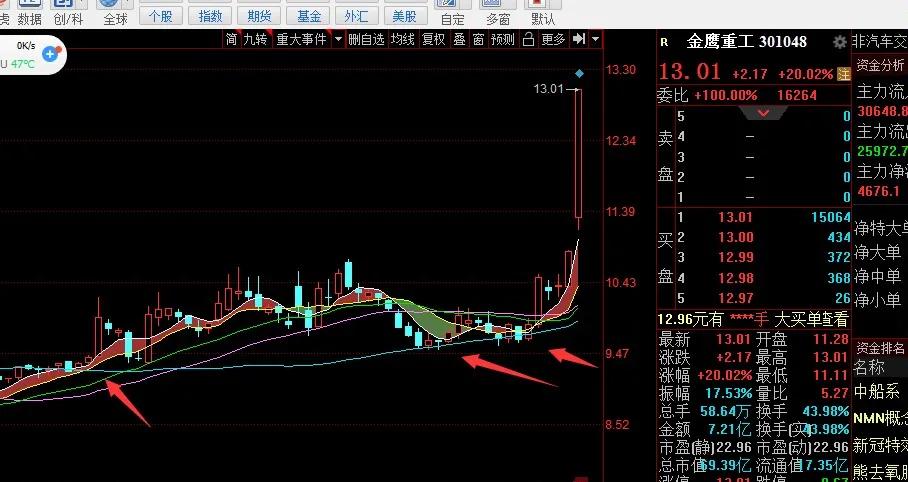Select NMN概念 row in fund ranking

click(880, 417)
